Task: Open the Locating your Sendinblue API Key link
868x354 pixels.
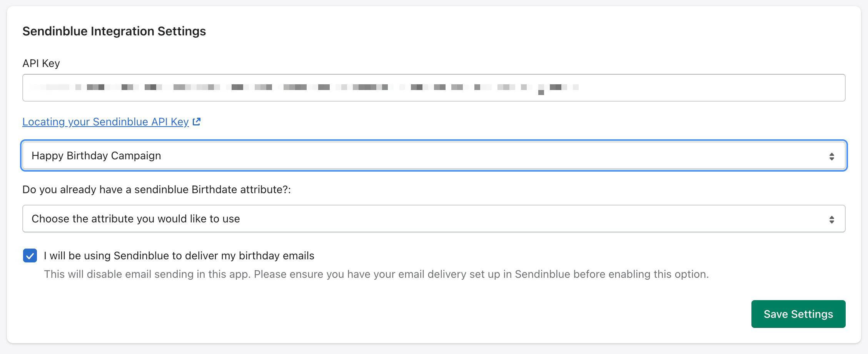Action: click(105, 122)
